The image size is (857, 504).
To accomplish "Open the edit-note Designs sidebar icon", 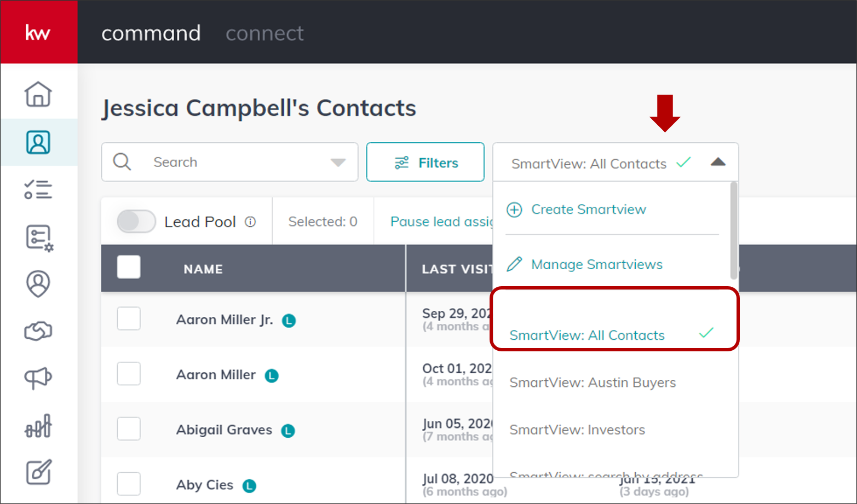I will [x=39, y=472].
